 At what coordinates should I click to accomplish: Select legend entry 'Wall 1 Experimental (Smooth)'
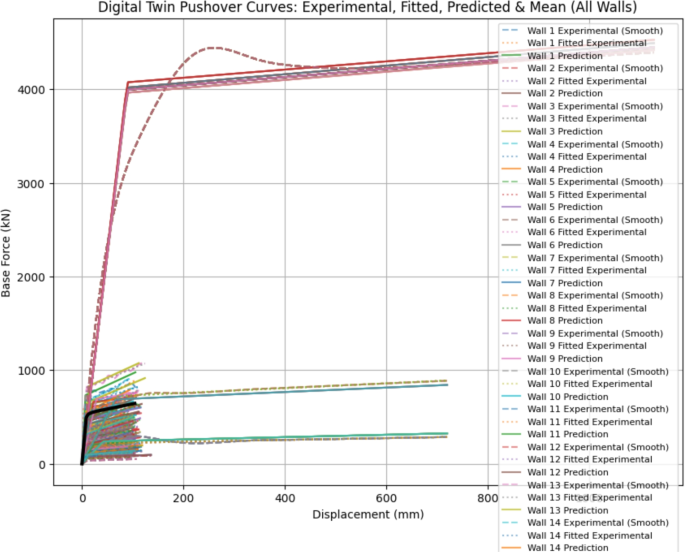[x=582, y=31]
